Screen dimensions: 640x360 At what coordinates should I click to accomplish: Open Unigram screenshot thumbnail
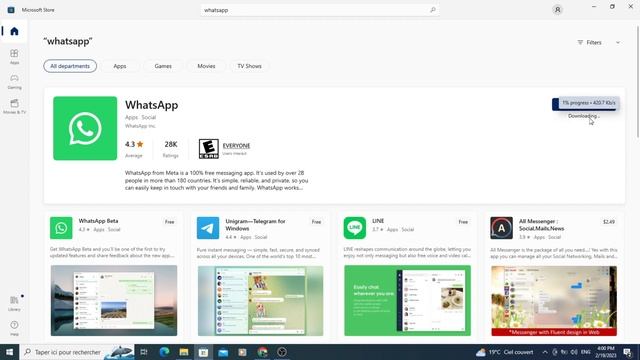click(260, 301)
